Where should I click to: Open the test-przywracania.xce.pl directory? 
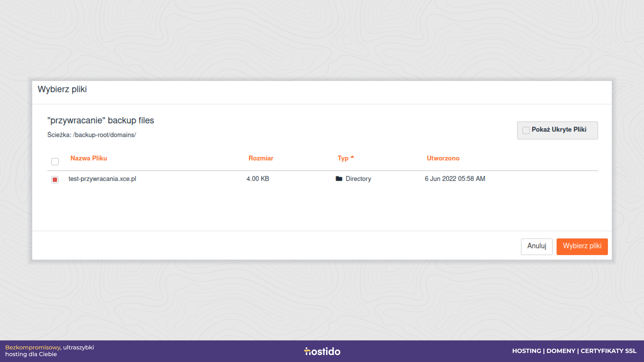click(x=102, y=179)
